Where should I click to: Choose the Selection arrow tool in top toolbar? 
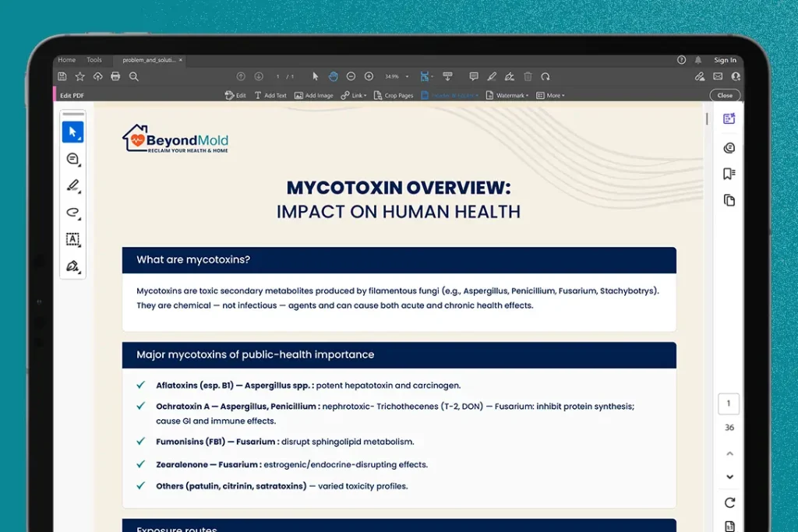[315, 76]
